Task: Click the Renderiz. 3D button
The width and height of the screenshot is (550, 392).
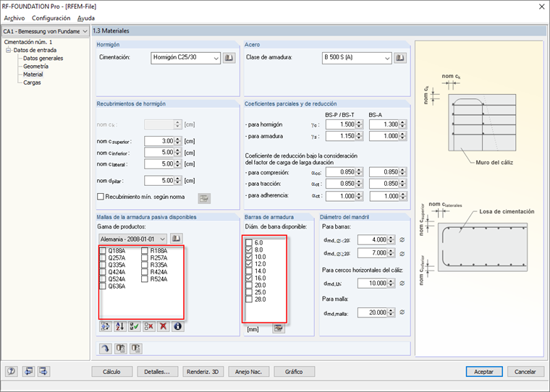Action: 203,372
